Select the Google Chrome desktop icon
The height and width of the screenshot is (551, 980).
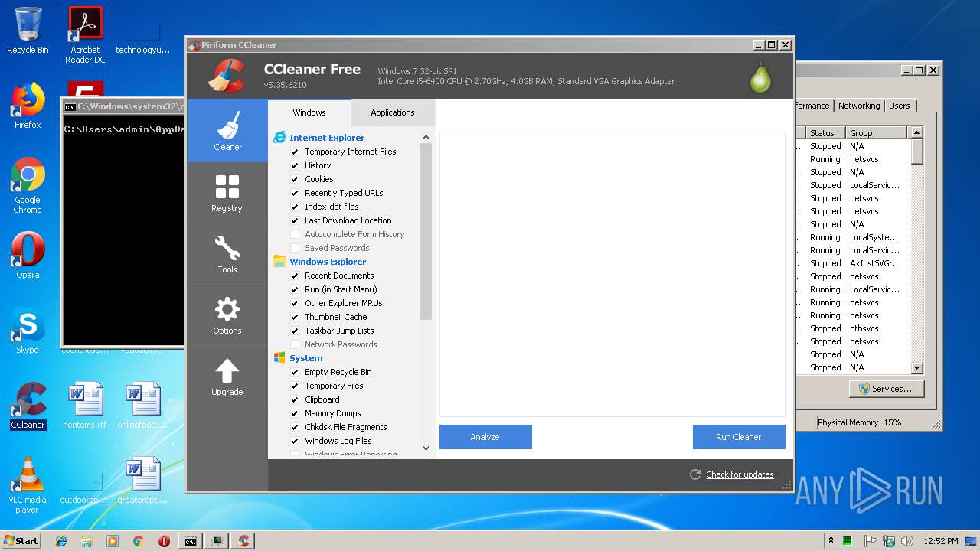tap(28, 186)
